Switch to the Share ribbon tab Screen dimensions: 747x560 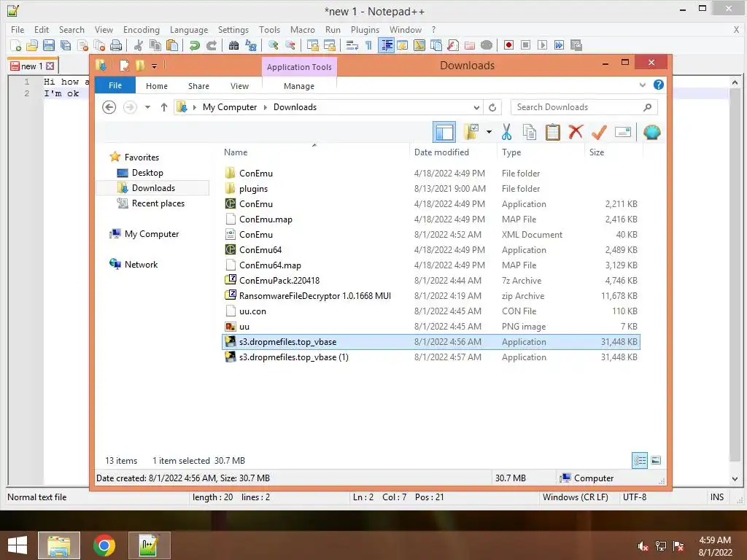click(x=198, y=86)
